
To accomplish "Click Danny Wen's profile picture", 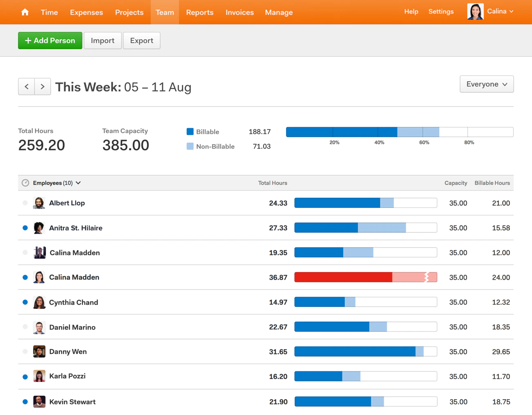I will point(39,351).
